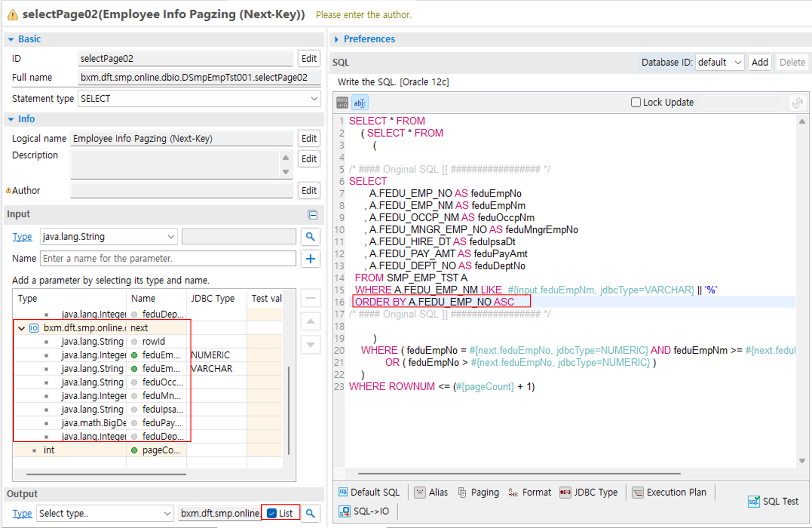Click the Edit button next to ID
812x528 pixels.
tap(309, 58)
